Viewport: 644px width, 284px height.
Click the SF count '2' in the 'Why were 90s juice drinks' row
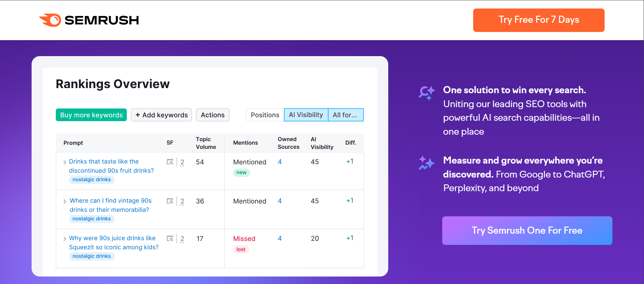(182, 239)
